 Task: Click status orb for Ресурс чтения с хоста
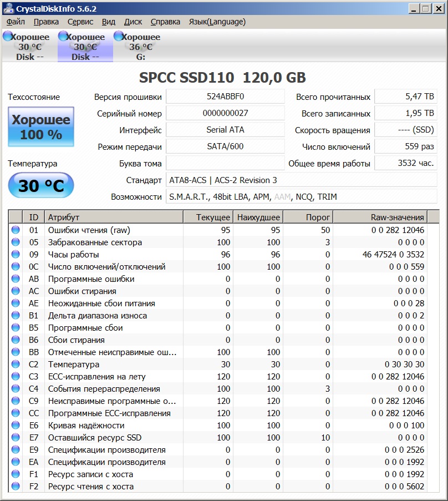(16, 487)
